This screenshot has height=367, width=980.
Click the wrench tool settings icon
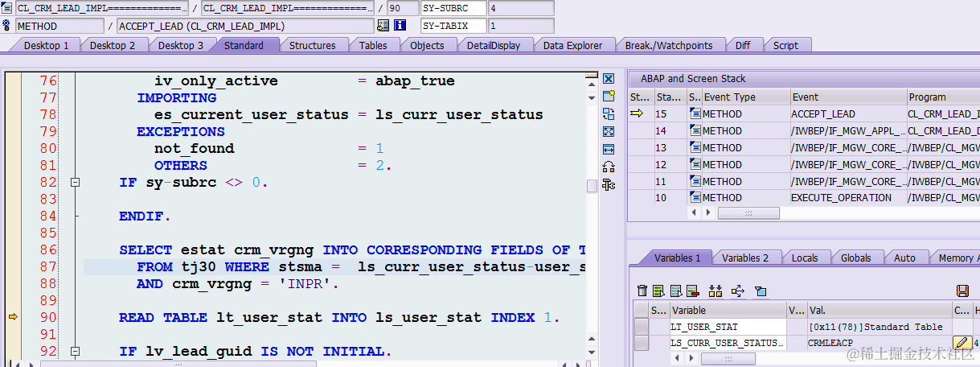(x=609, y=184)
